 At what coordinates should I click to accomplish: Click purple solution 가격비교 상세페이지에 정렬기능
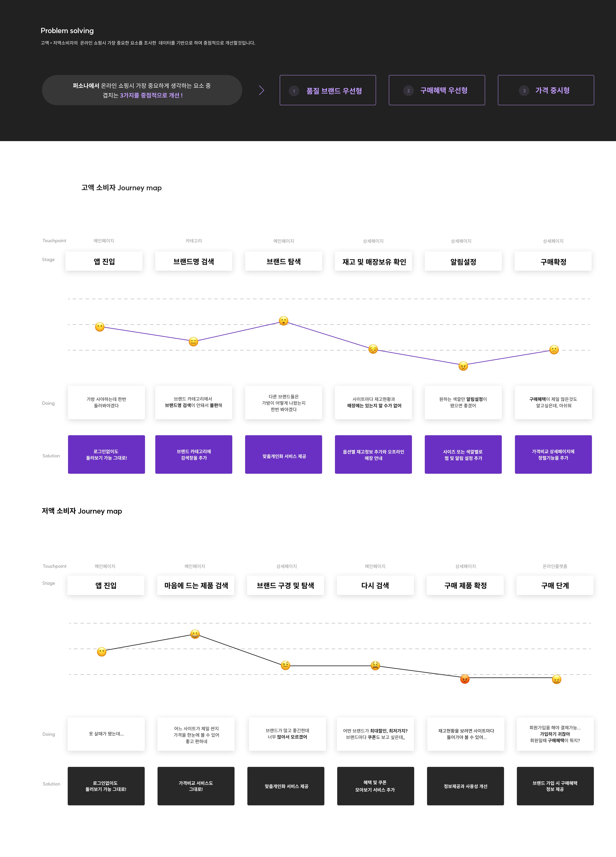click(x=553, y=455)
